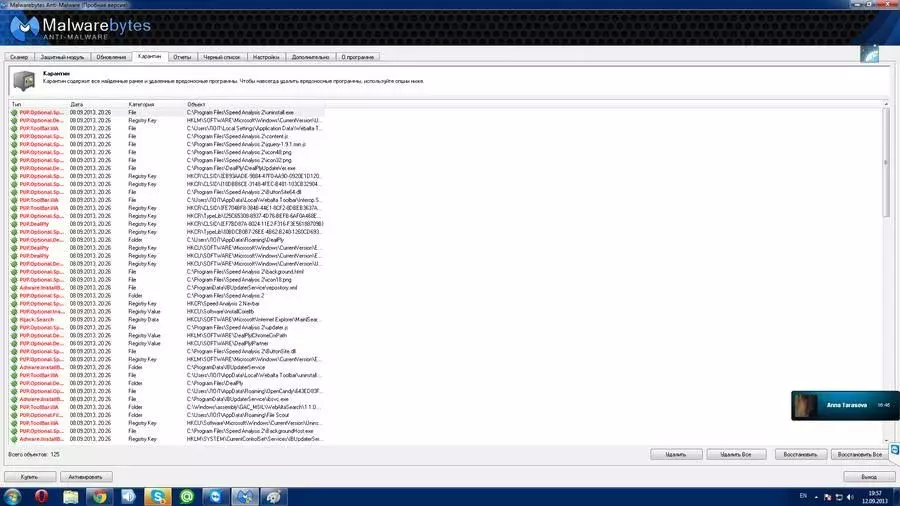Viewport: 900px width, 506px height.
Task: Open the Защитный модуль tab
Action: [x=62, y=57]
